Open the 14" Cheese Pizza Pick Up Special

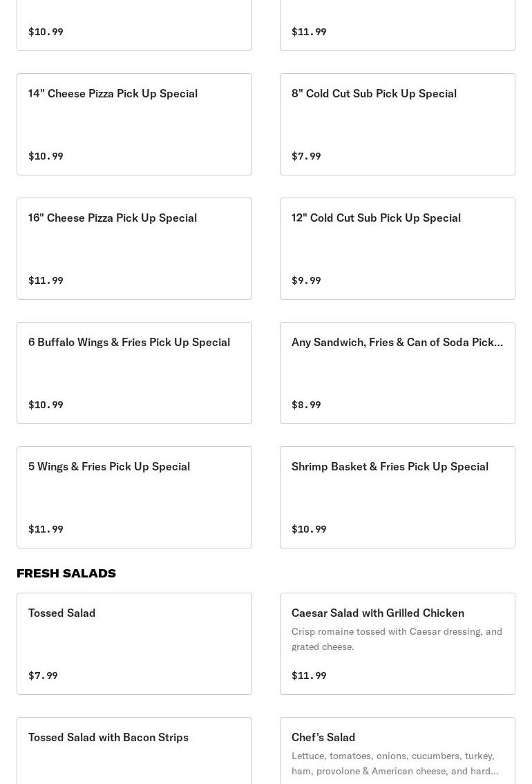pos(134,124)
